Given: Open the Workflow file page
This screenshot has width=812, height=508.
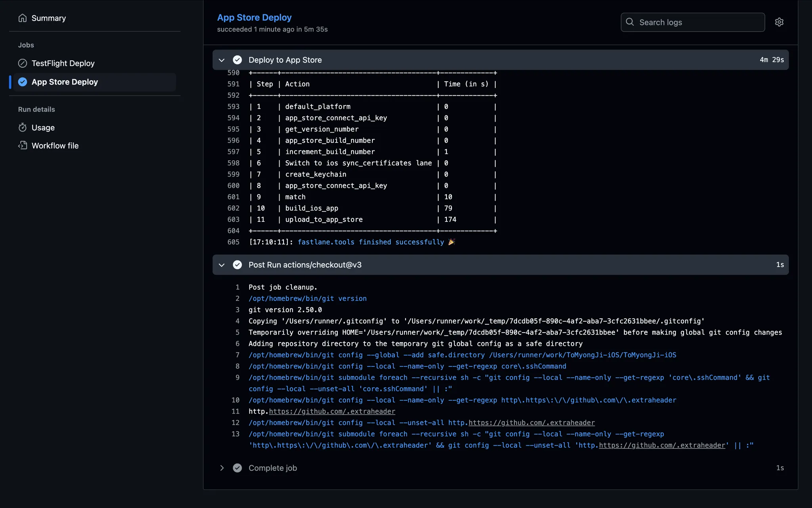Looking at the screenshot, I should pos(55,146).
